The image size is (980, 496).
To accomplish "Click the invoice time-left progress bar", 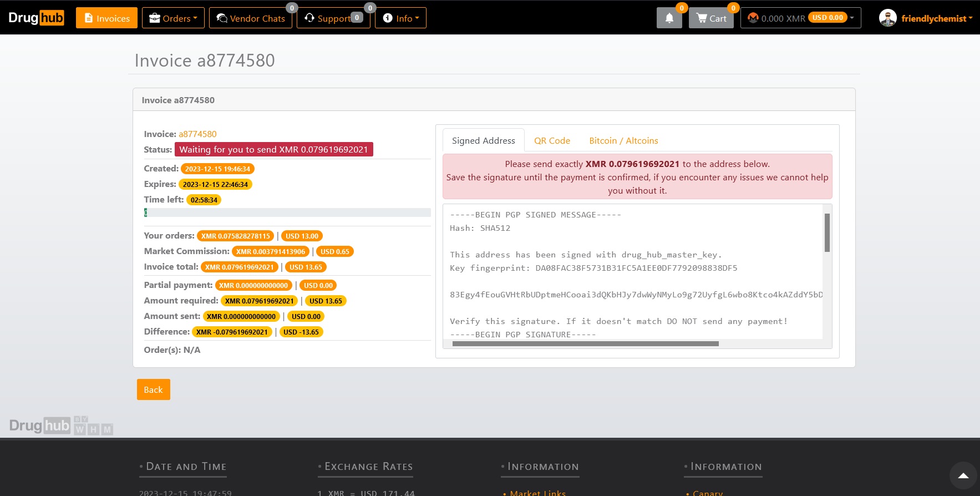I will (x=287, y=212).
